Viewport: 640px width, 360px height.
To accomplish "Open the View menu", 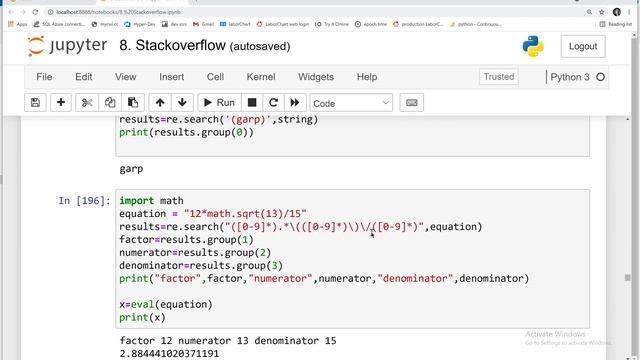I will pos(126,77).
